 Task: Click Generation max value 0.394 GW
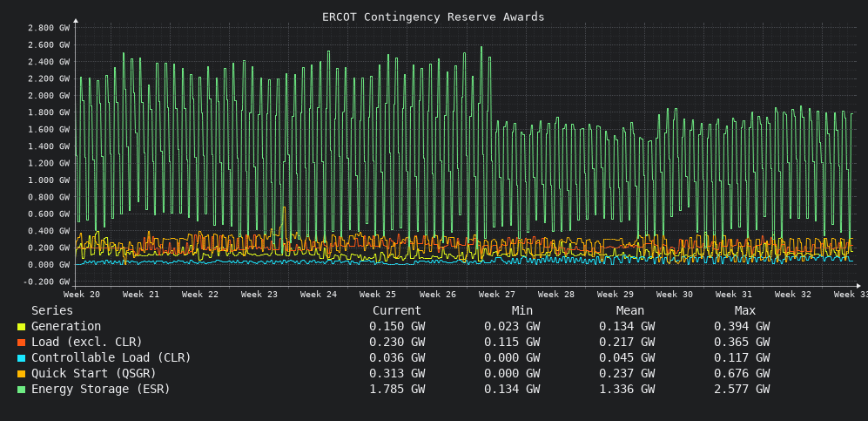[x=742, y=327]
